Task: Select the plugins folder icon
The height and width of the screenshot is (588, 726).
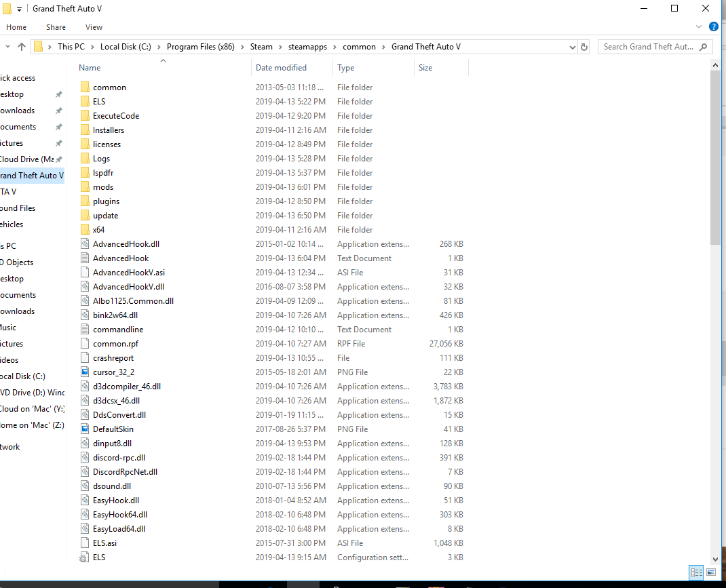Action: tap(85, 201)
